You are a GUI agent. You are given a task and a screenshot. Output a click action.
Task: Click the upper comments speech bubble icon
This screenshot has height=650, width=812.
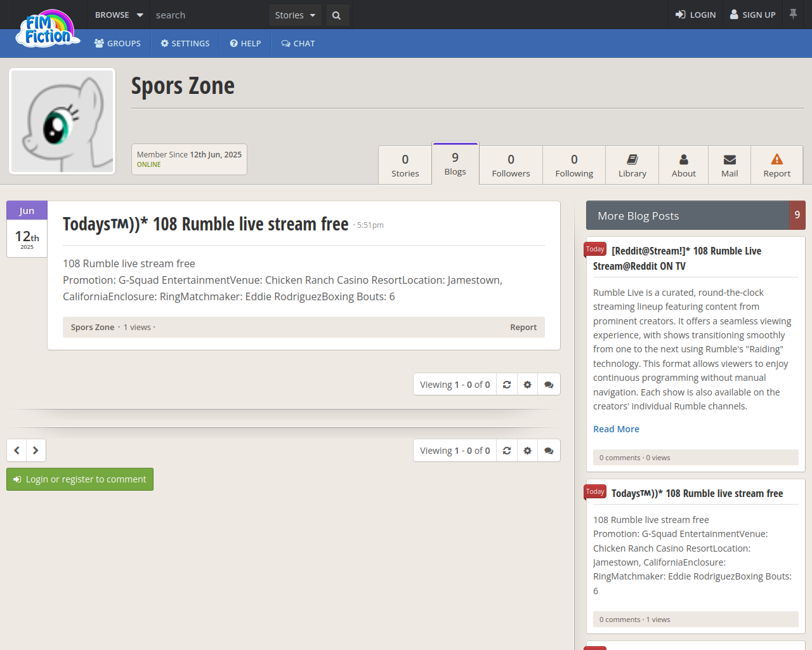(x=549, y=385)
